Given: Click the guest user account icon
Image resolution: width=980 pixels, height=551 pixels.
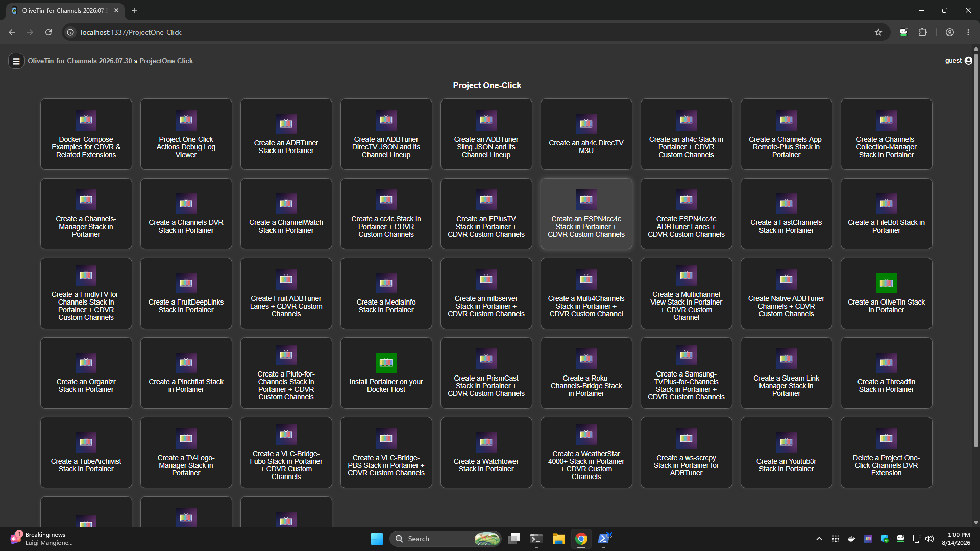Looking at the screenshot, I should point(968,61).
